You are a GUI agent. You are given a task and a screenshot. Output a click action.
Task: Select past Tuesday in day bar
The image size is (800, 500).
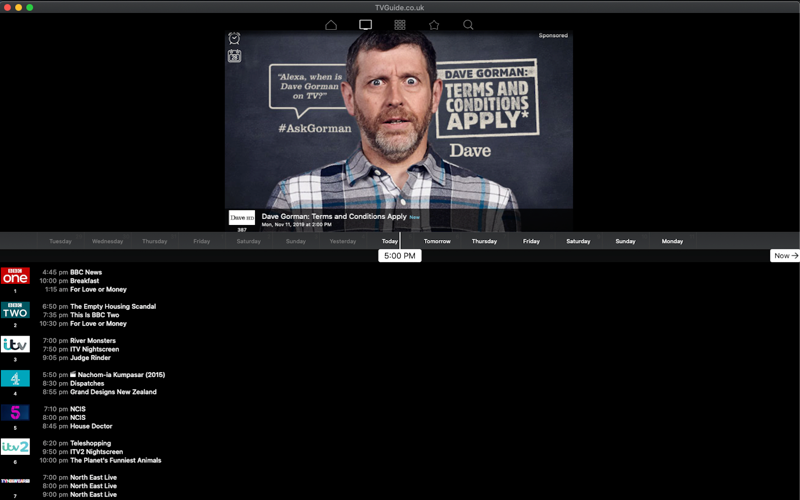coord(60,241)
